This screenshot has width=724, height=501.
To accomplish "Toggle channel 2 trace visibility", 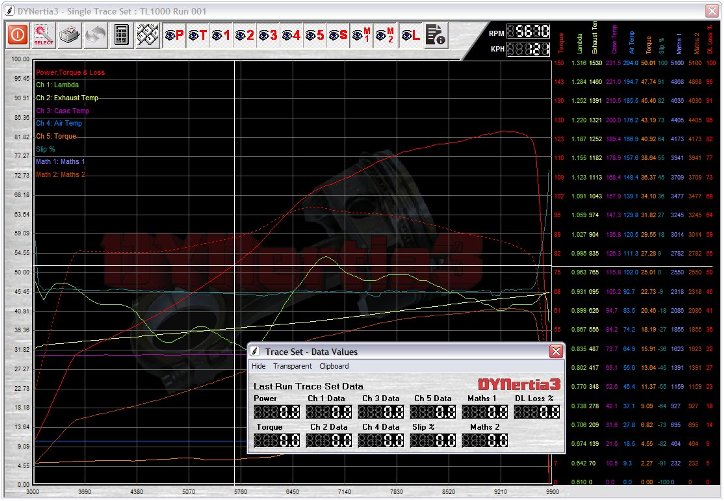I will pos(245,35).
